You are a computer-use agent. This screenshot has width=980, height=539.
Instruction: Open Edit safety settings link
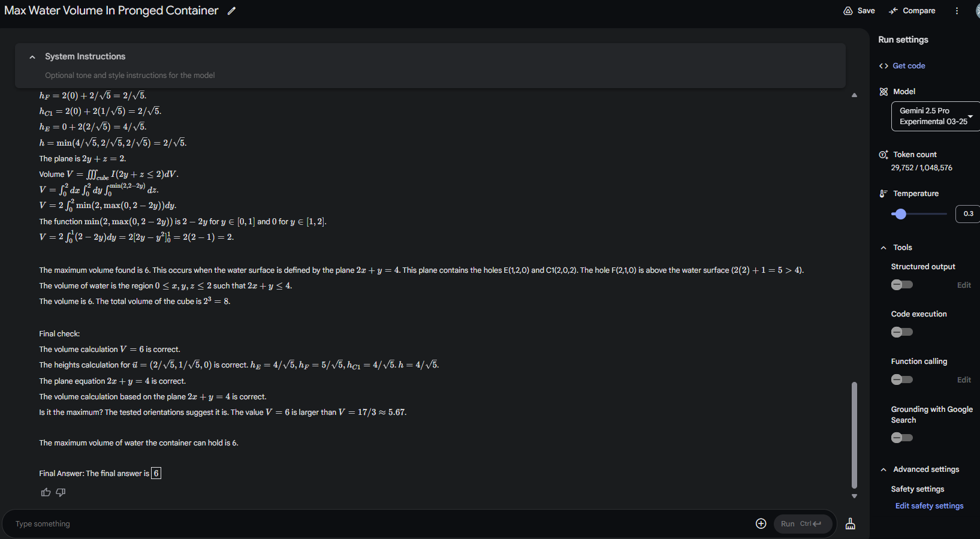click(929, 506)
